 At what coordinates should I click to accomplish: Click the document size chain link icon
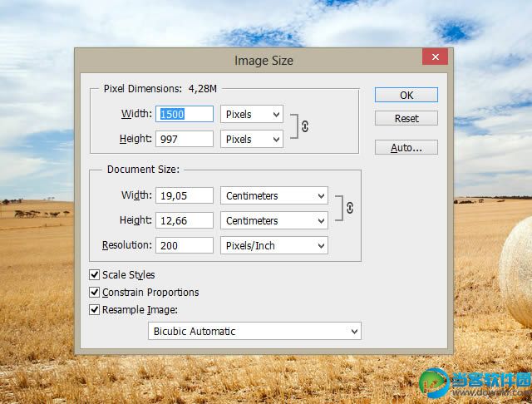click(x=350, y=208)
